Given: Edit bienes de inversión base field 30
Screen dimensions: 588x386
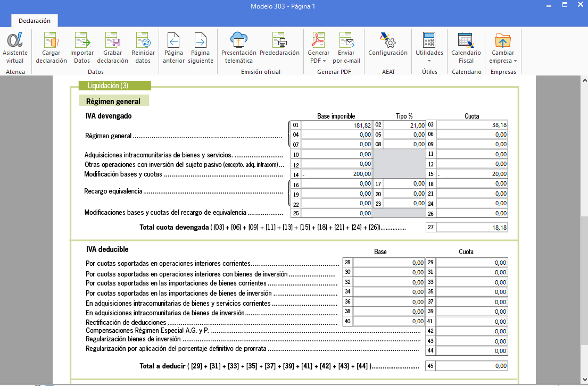Looking at the screenshot, I should click(389, 272).
